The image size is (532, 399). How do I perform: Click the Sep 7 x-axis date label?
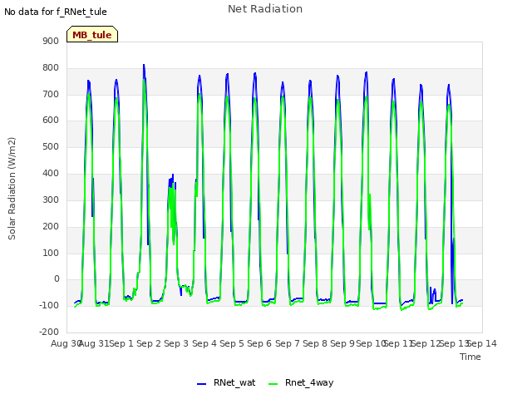click(288, 343)
